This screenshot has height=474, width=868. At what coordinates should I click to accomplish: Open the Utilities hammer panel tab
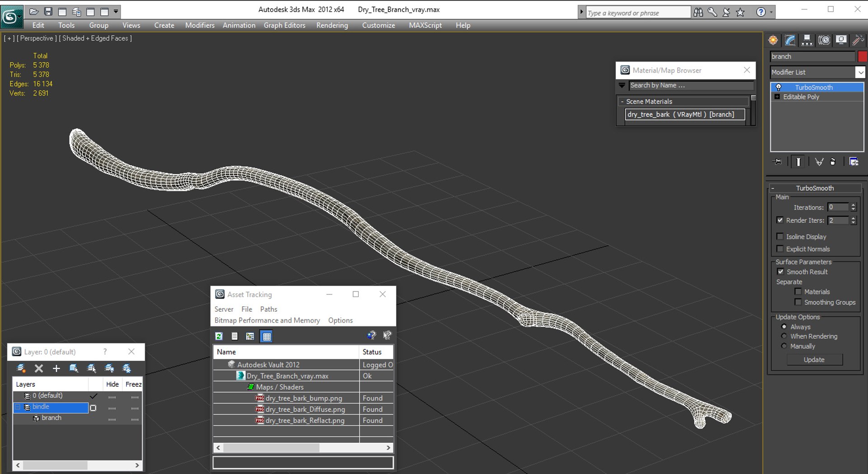coord(858,40)
